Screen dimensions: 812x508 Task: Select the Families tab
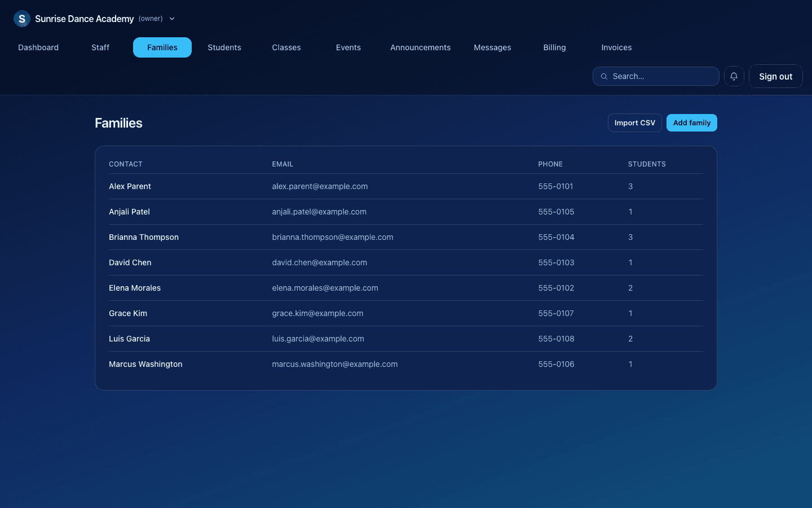[162, 47]
